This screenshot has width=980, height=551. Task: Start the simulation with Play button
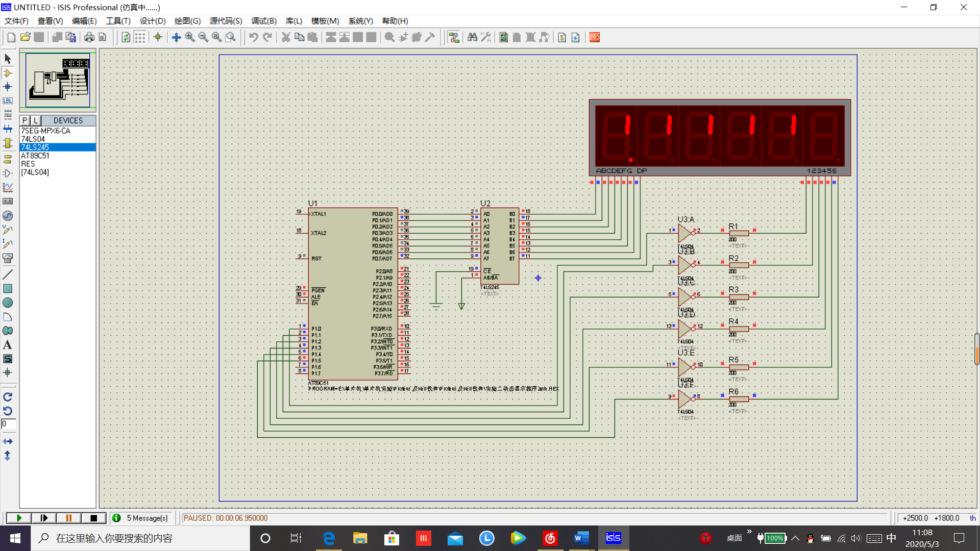pos(19,518)
